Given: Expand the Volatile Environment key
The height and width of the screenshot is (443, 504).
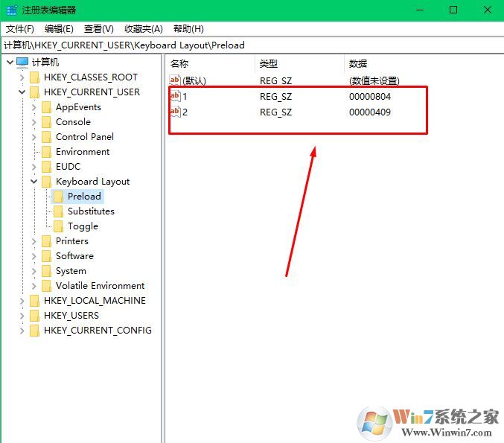Looking at the screenshot, I should click(34, 286).
